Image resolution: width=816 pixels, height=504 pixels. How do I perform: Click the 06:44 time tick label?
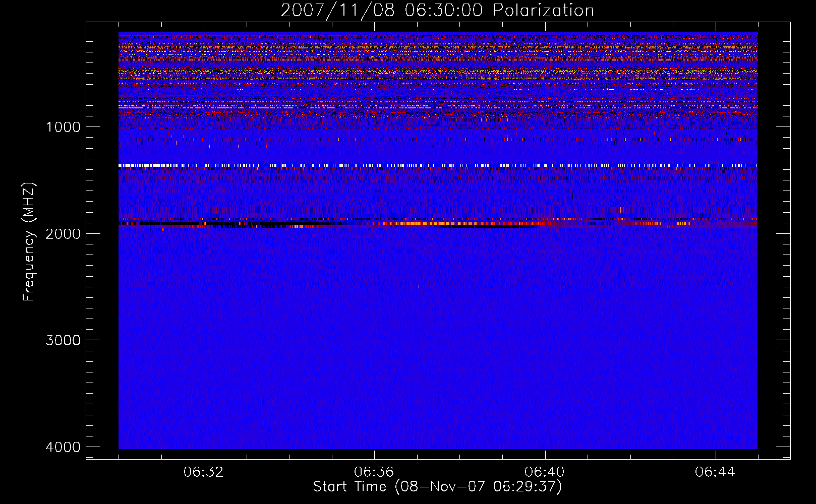click(x=715, y=472)
